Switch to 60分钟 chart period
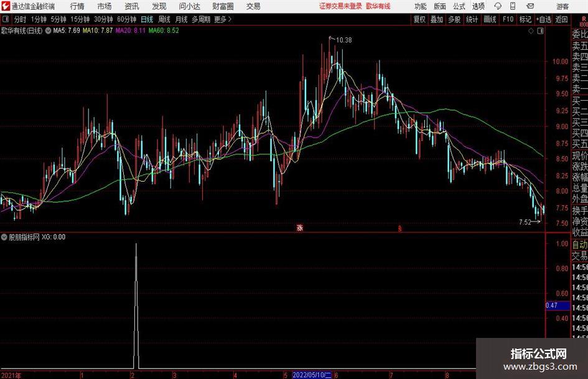This screenshot has height=379, width=588. point(127,19)
